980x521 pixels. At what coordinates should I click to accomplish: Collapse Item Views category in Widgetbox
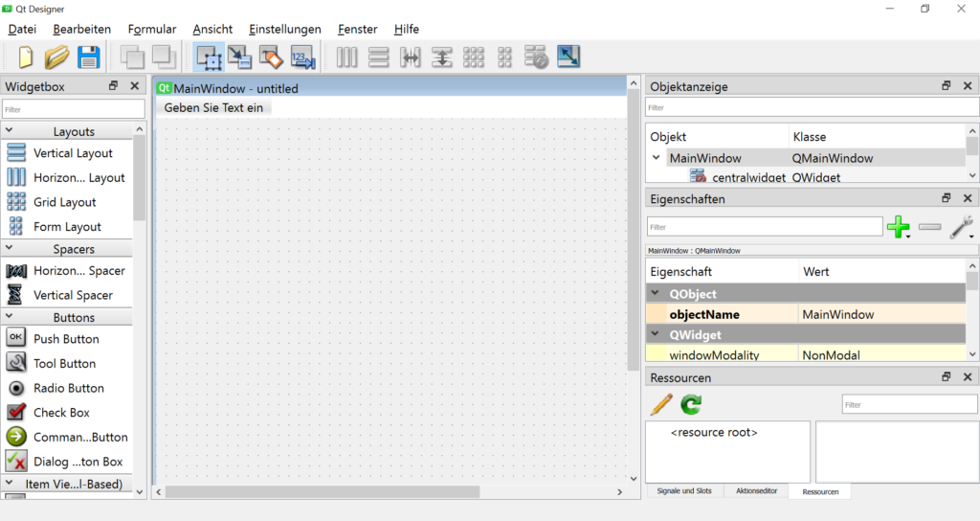pyautogui.click(x=10, y=483)
